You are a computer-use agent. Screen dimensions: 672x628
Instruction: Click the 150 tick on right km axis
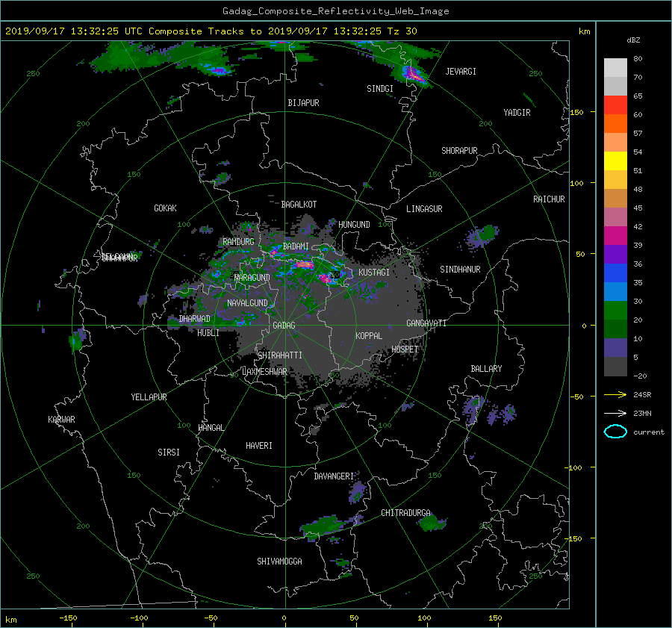577,112
